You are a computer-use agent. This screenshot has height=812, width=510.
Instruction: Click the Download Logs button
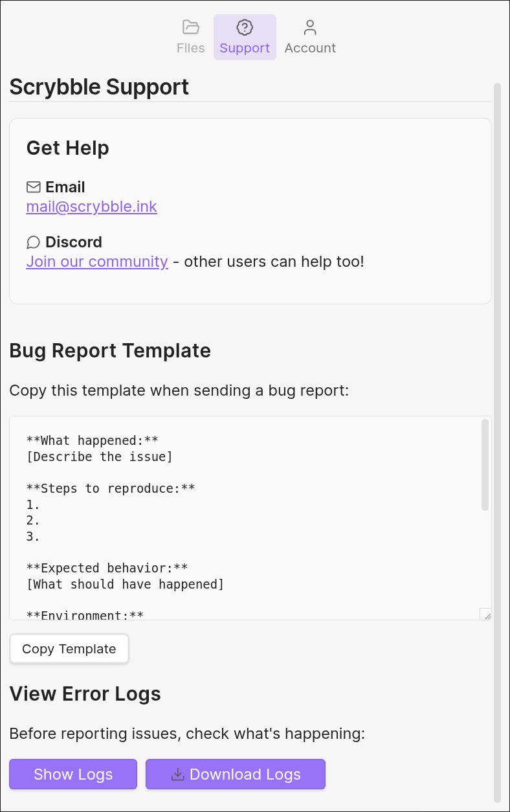(x=236, y=774)
